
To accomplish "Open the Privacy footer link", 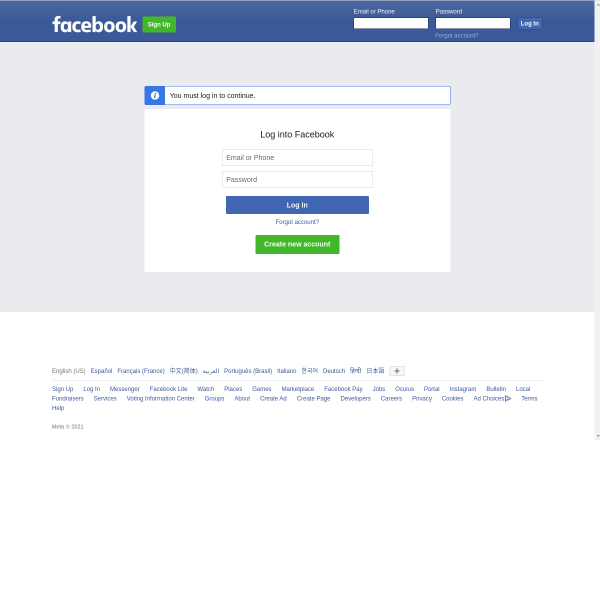I will click(422, 398).
